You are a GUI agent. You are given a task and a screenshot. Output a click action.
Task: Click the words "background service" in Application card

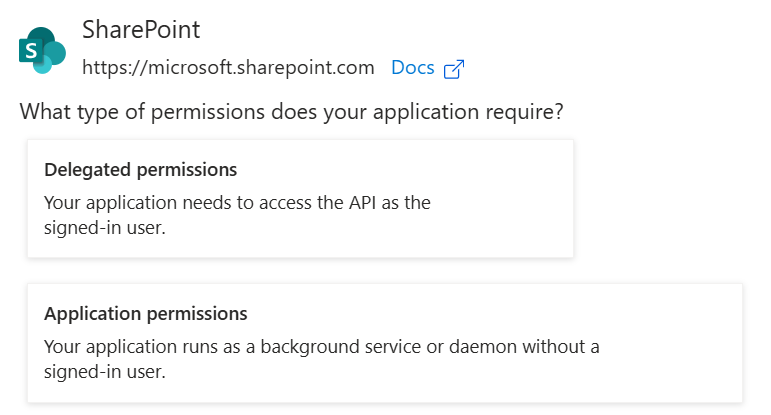(x=341, y=347)
